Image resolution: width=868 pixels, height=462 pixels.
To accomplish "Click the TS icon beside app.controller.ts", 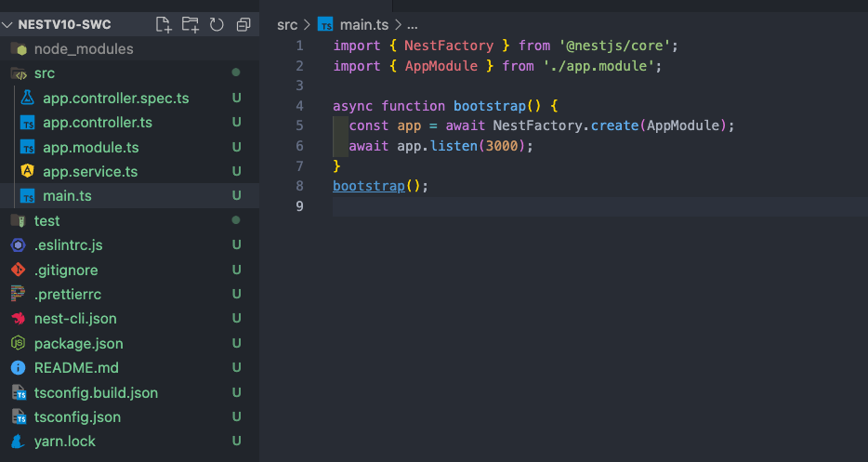I will click(27, 123).
